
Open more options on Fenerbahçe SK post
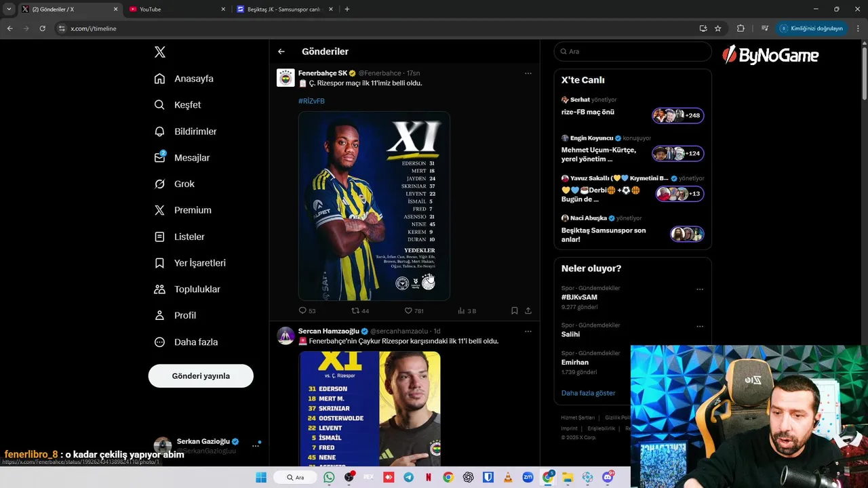(528, 73)
